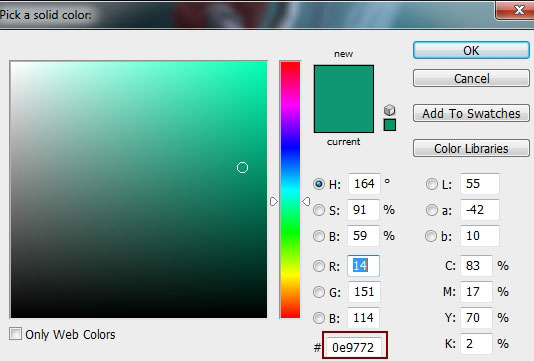Screen dimensions: 534x361
Task: Click the Lab b field showing 10
Action: pos(480,236)
